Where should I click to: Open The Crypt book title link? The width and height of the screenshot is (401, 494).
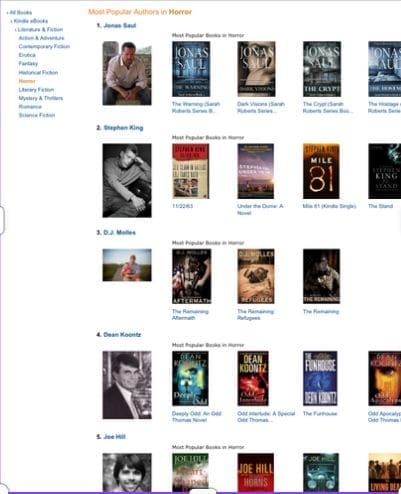326,107
